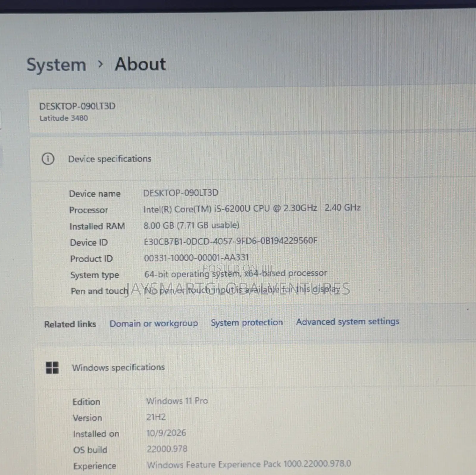Click the Device name label
The height and width of the screenshot is (475, 476).
(x=95, y=194)
